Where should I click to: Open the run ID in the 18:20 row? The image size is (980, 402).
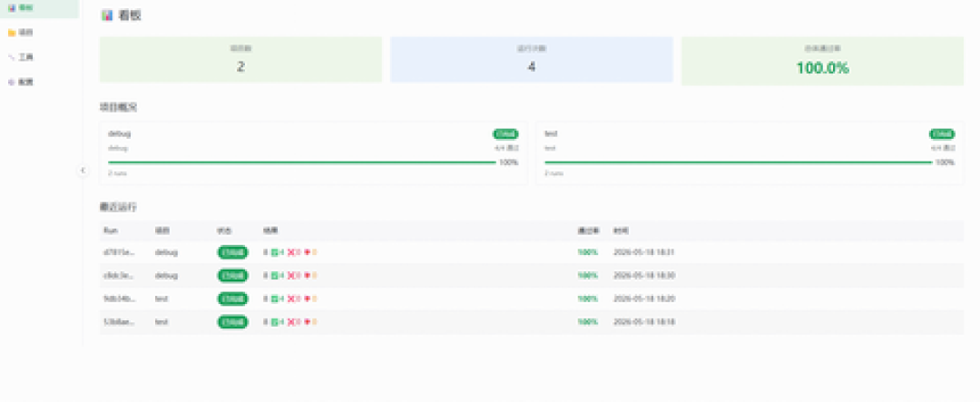[x=118, y=299]
